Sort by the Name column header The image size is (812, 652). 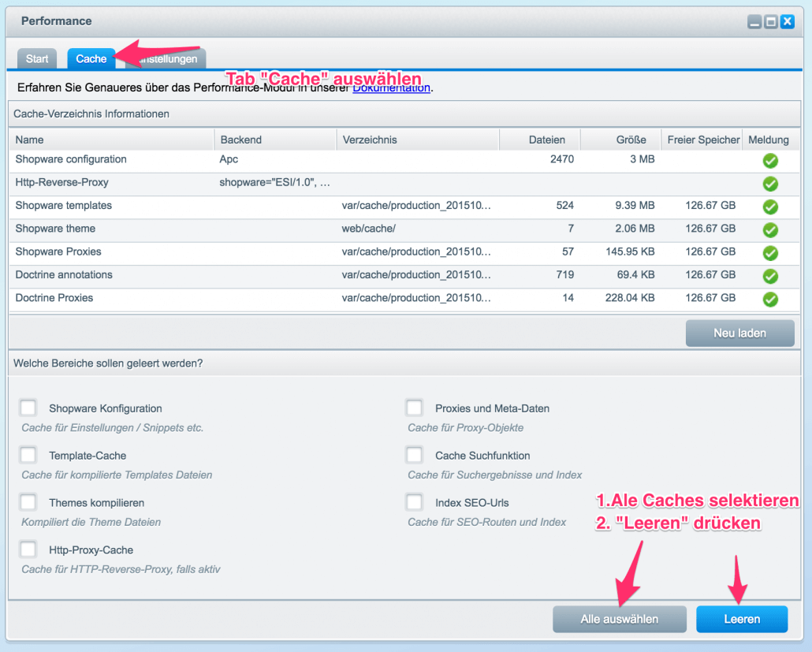[111, 140]
